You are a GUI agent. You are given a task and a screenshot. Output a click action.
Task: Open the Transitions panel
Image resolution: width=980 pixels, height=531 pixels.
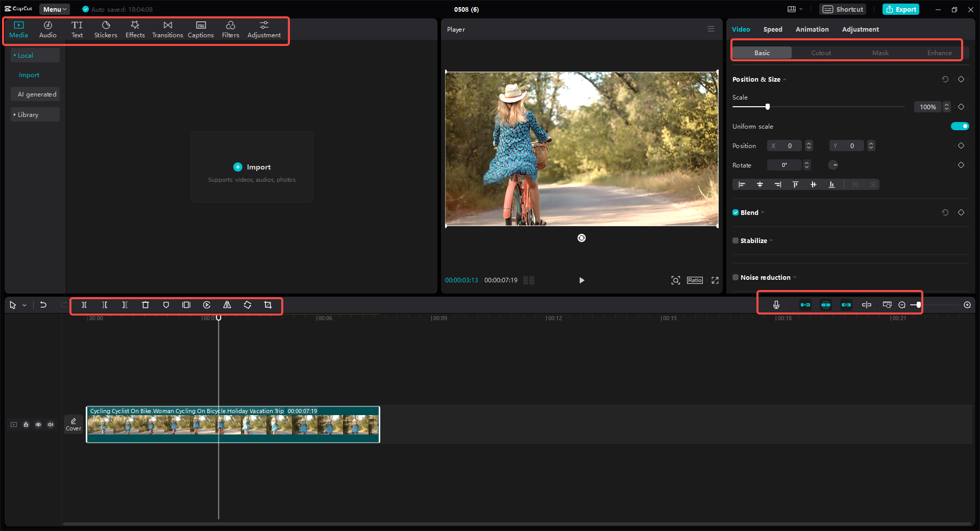pos(167,29)
